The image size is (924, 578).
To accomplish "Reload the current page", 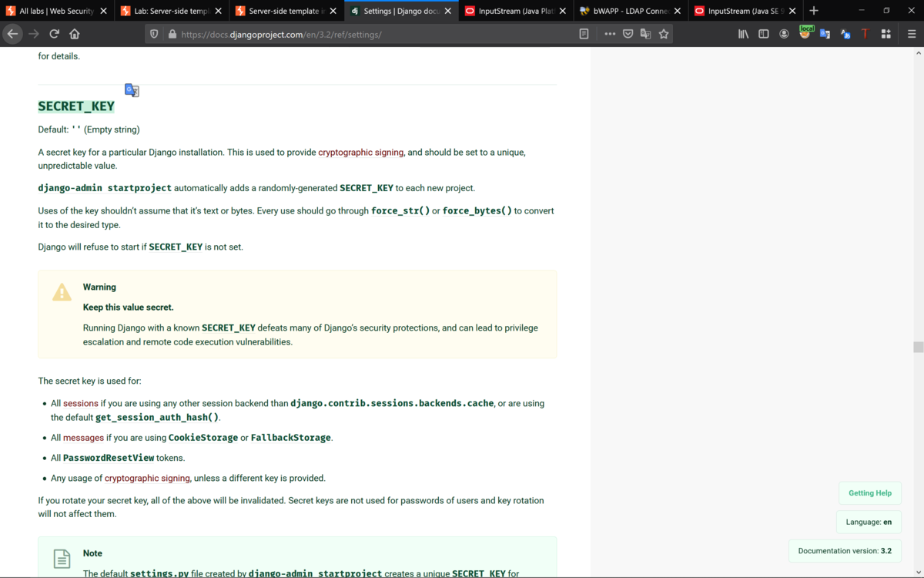I will click(54, 34).
